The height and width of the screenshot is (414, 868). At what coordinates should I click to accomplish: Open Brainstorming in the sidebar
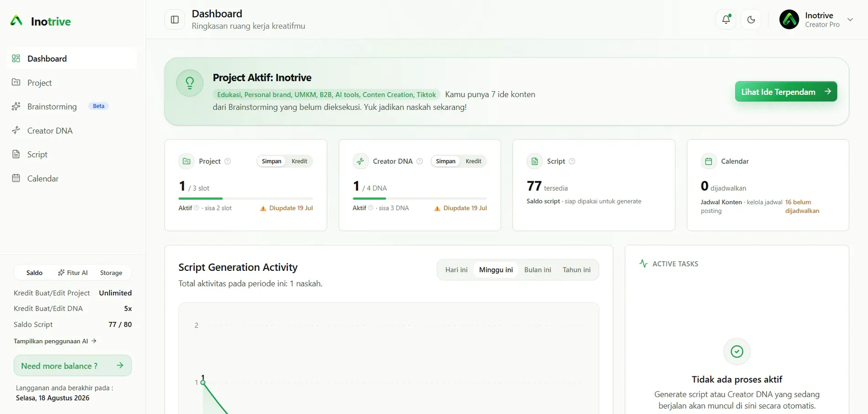(x=72, y=107)
